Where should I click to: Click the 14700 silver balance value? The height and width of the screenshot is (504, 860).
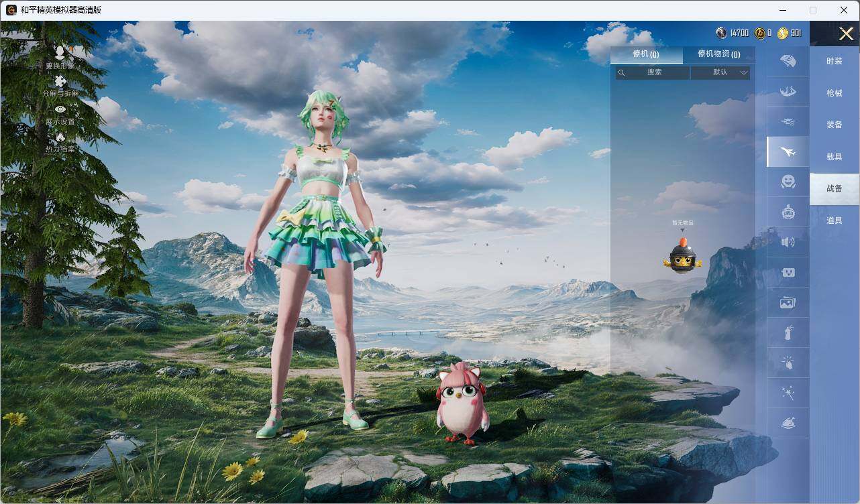[739, 33]
